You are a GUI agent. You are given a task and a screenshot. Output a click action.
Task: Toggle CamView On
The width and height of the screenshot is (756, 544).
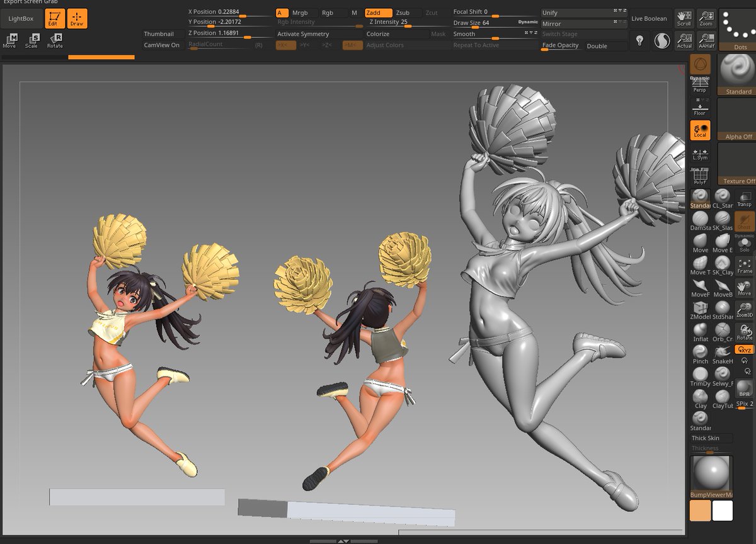point(162,45)
